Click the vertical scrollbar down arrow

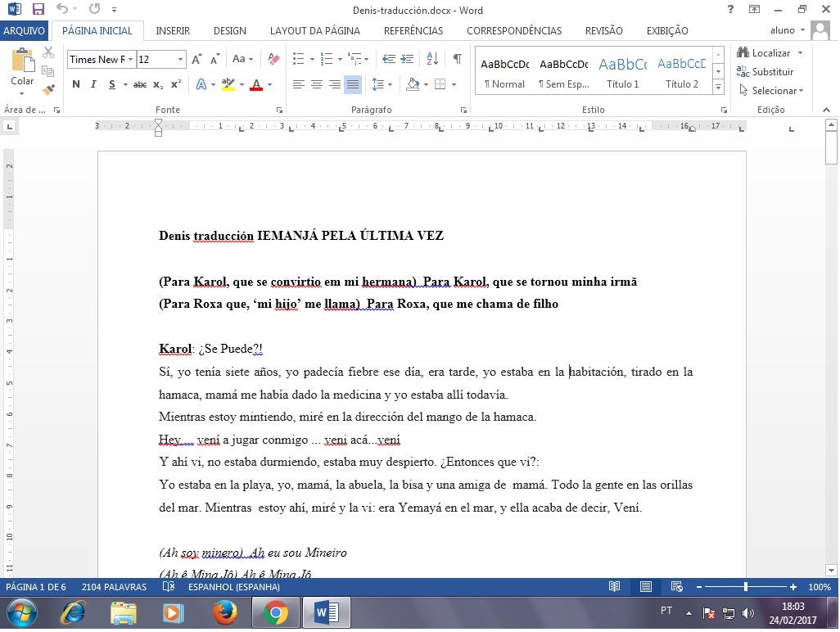point(832,571)
